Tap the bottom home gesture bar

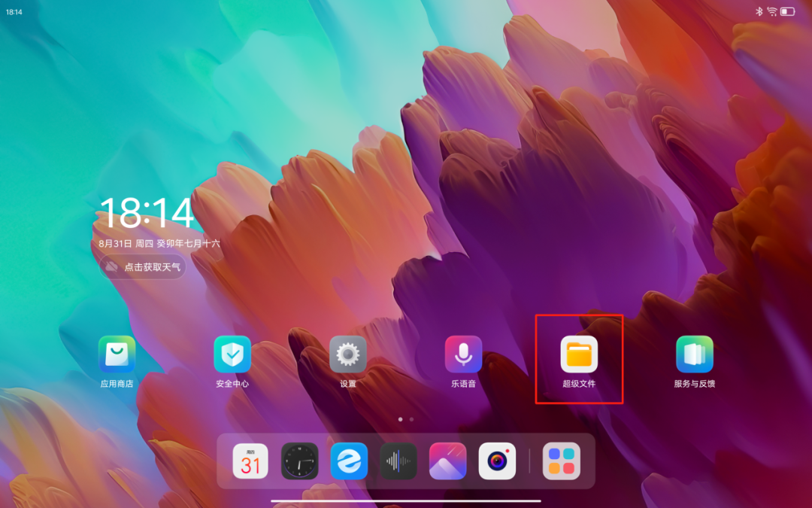[x=406, y=500]
